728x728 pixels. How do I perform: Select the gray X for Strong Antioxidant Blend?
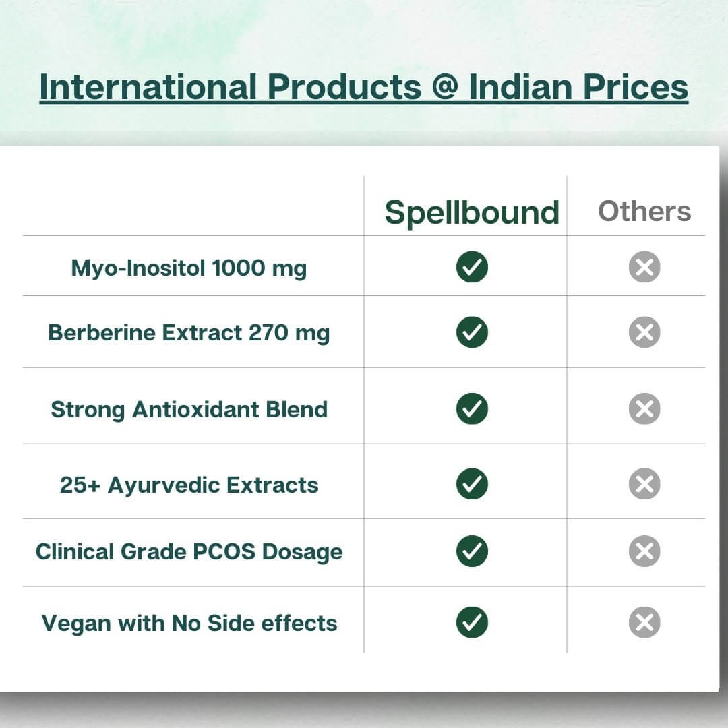click(x=644, y=409)
